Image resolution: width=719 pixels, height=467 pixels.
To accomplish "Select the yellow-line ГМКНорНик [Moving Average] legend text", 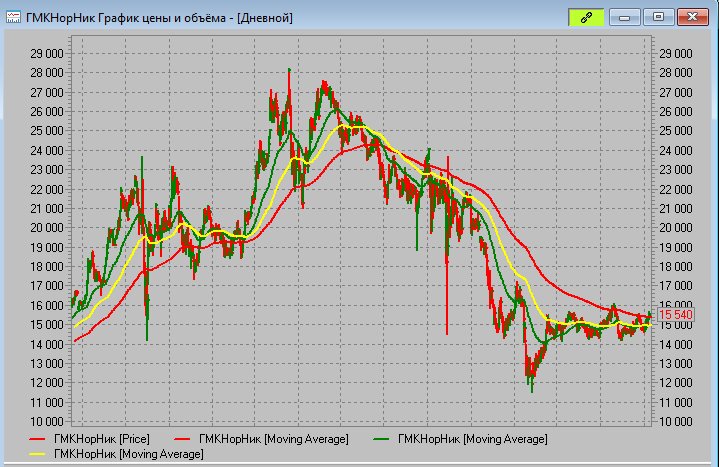I will (x=129, y=454).
